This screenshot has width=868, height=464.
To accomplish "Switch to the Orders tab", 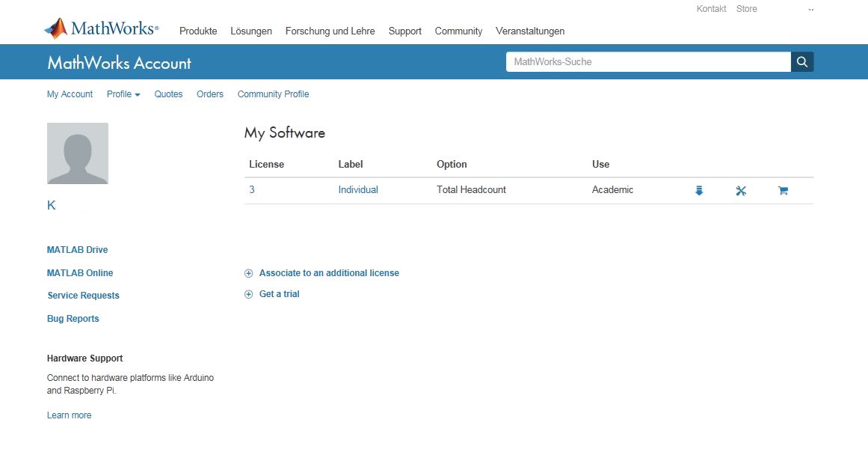I will click(210, 94).
